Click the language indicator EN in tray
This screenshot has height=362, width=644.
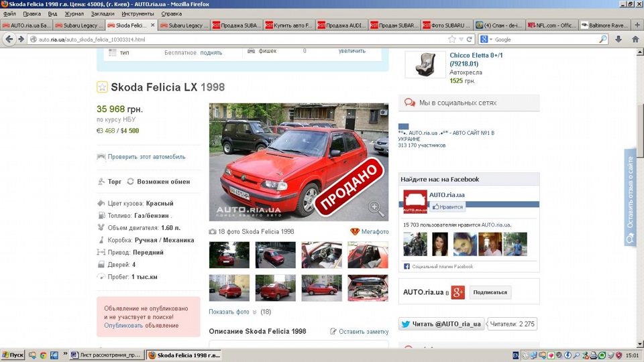[x=516, y=355]
